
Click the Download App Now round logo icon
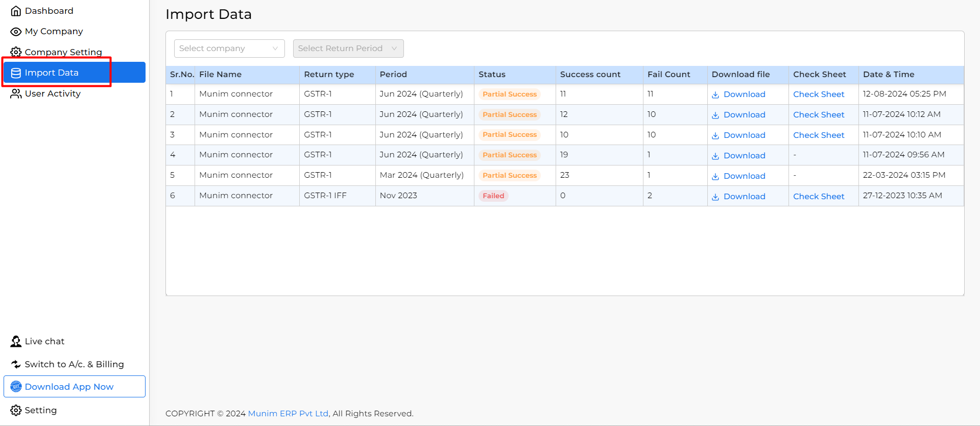click(x=16, y=387)
